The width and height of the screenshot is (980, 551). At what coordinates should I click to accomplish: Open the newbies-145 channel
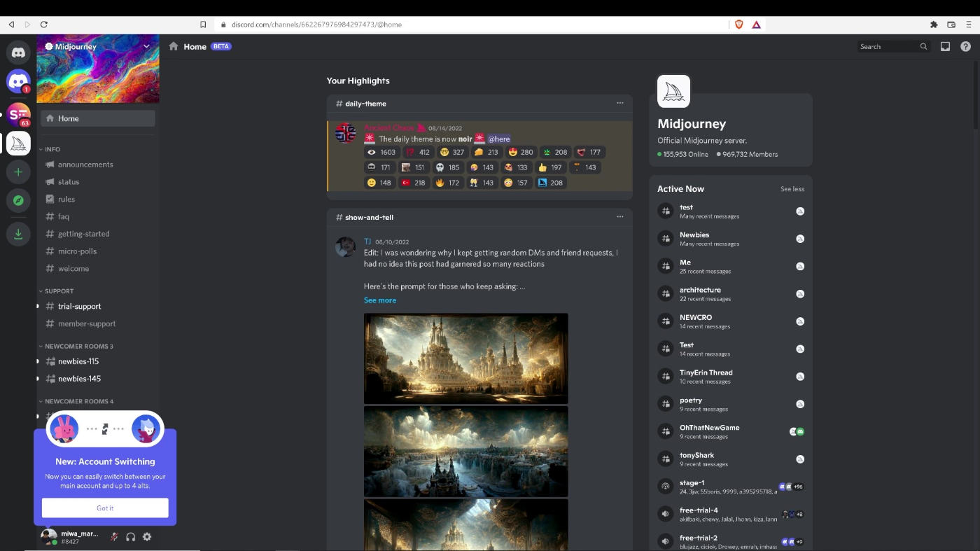(98, 379)
